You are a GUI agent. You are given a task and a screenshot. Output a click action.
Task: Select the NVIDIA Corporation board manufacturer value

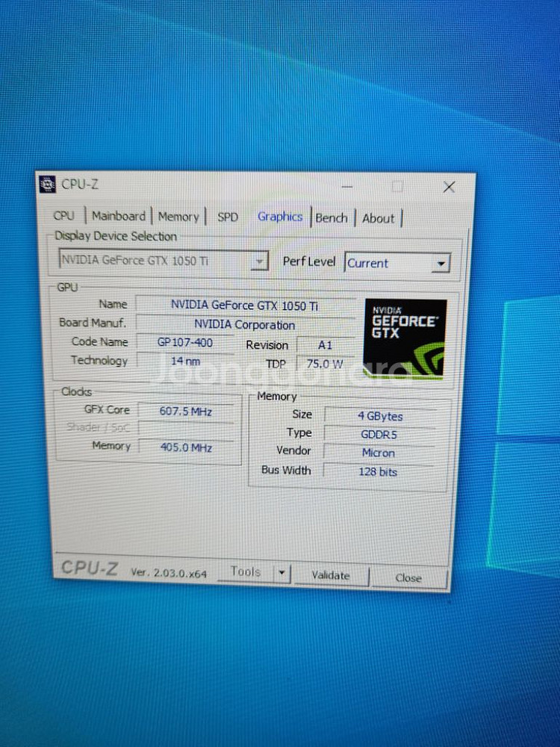tap(245, 325)
